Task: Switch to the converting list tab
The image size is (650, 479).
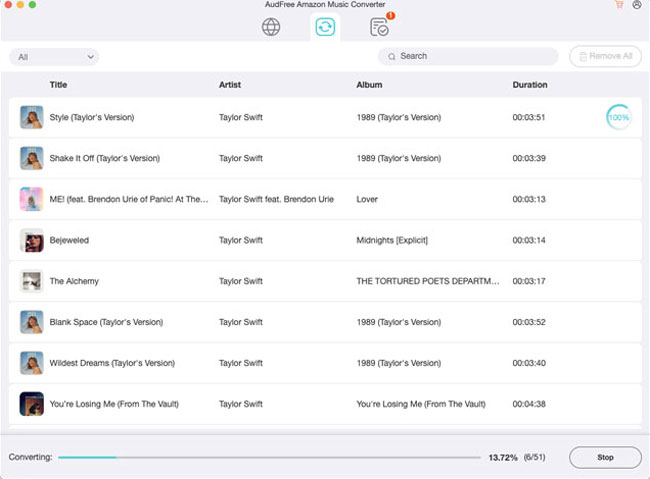Action: coord(325,27)
